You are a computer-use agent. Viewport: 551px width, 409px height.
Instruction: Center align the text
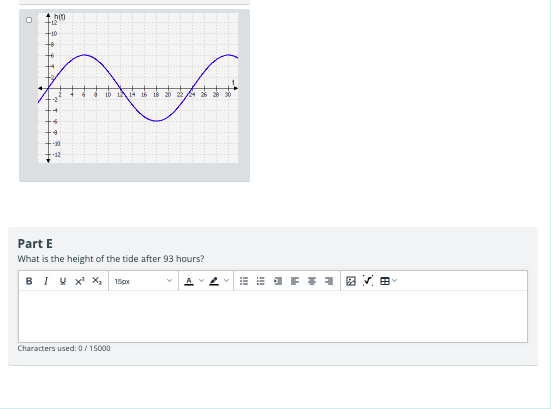312,281
